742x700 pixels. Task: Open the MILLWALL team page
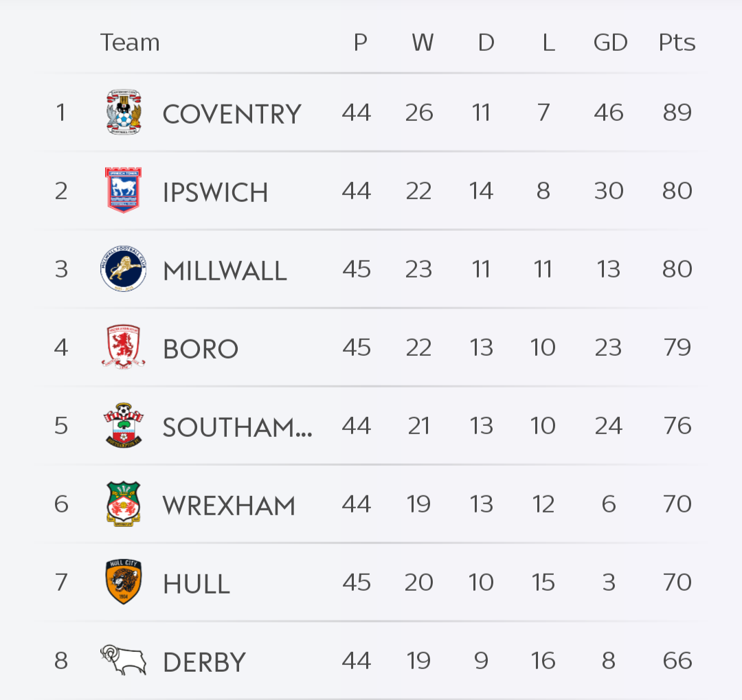click(225, 271)
